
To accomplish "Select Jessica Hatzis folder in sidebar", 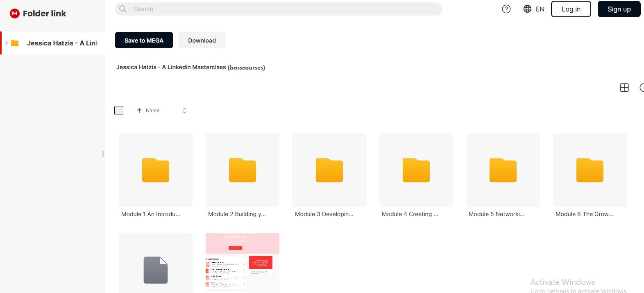I will click(61, 43).
